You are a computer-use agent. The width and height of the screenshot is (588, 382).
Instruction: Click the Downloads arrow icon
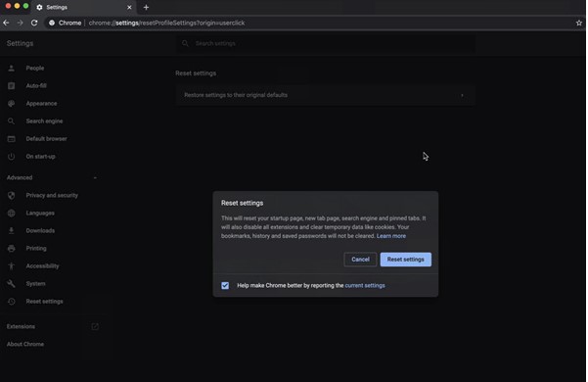click(11, 230)
